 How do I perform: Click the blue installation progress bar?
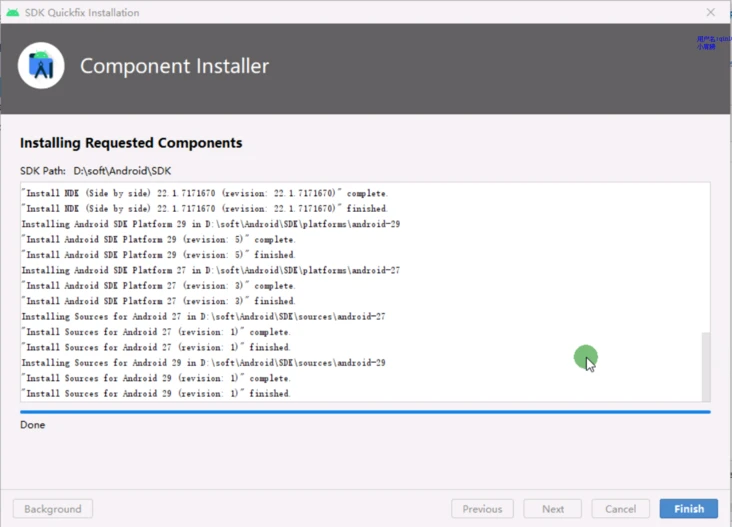coord(365,412)
